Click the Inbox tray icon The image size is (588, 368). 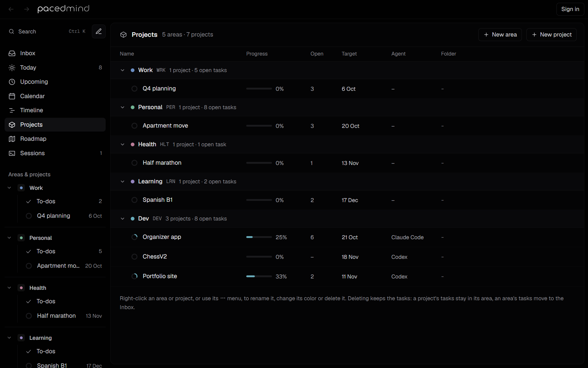click(x=12, y=53)
